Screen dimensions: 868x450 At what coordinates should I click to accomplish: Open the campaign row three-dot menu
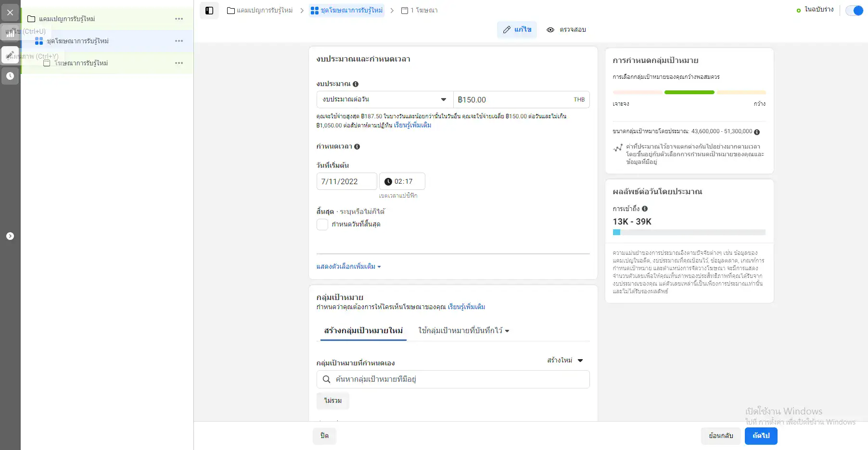(x=179, y=19)
